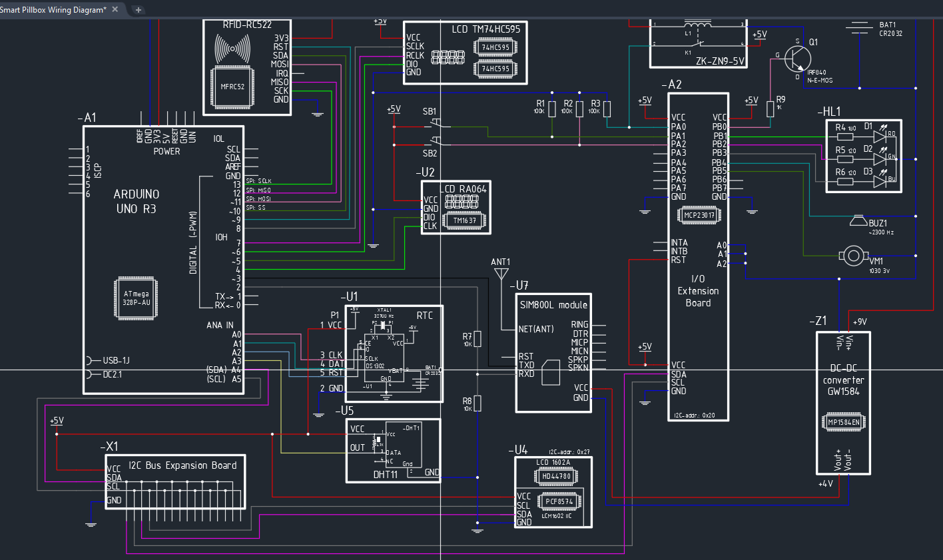Select the SIM800L module title text
The width and height of the screenshot is (943, 560).
553,305
